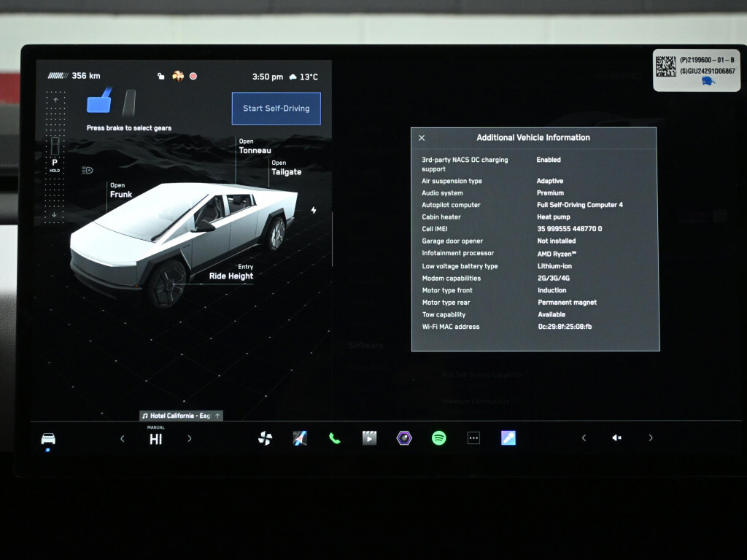This screenshot has height=560, width=747.
Task: Open the green Phone app
Action: pyautogui.click(x=334, y=438)
